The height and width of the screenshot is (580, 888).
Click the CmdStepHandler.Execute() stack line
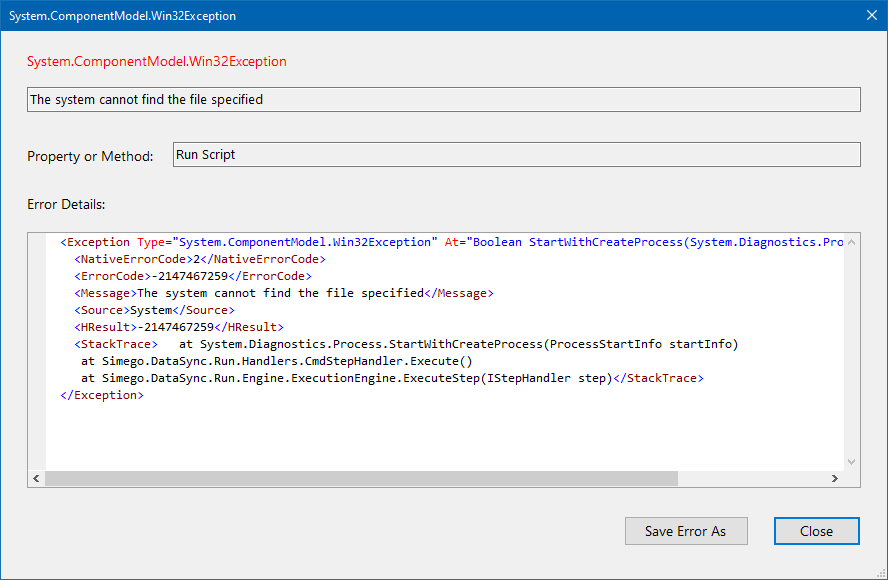(276, 361)
